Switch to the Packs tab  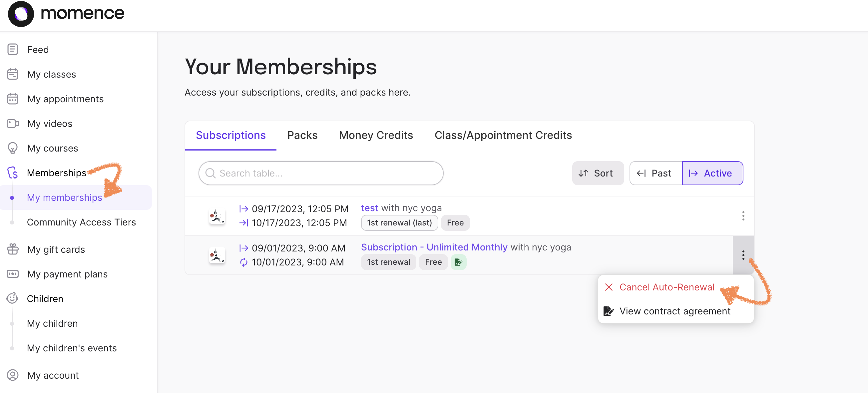coord(302,135)
